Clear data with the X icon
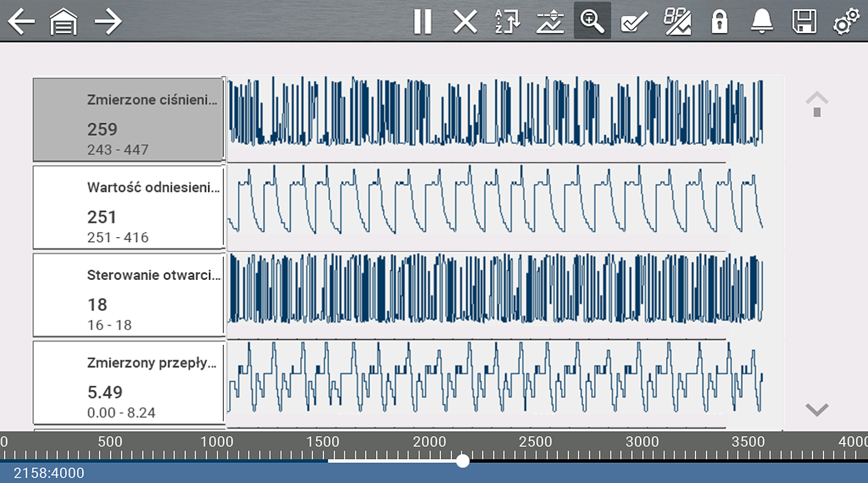The height and width of the screenshot is (483, 868). click(465, 22)
